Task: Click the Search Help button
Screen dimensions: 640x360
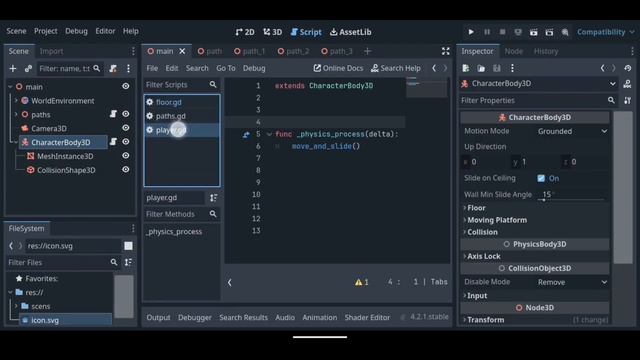Action: tap(396, 68)
